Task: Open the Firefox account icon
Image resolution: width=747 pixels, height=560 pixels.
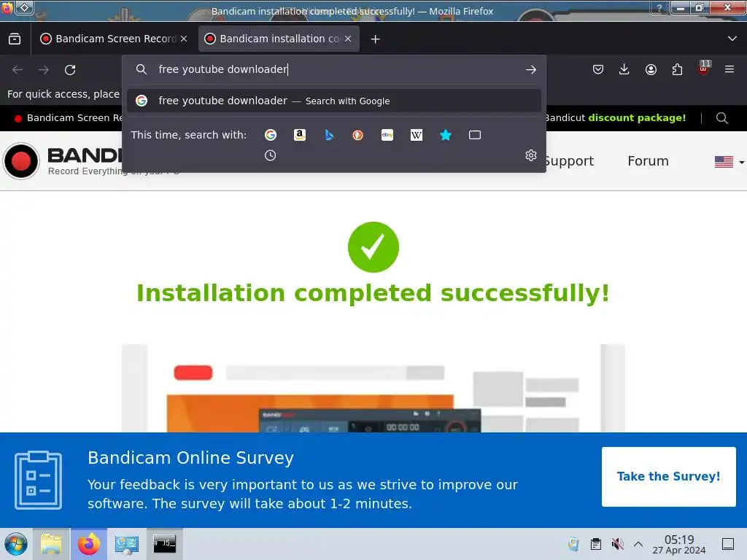Action: (x=651, y=69)
